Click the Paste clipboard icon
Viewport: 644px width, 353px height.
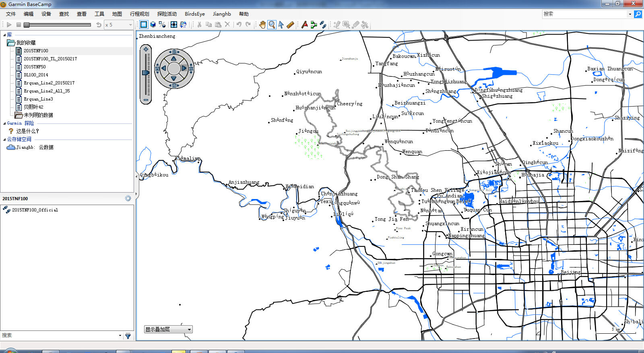point(218,25)
